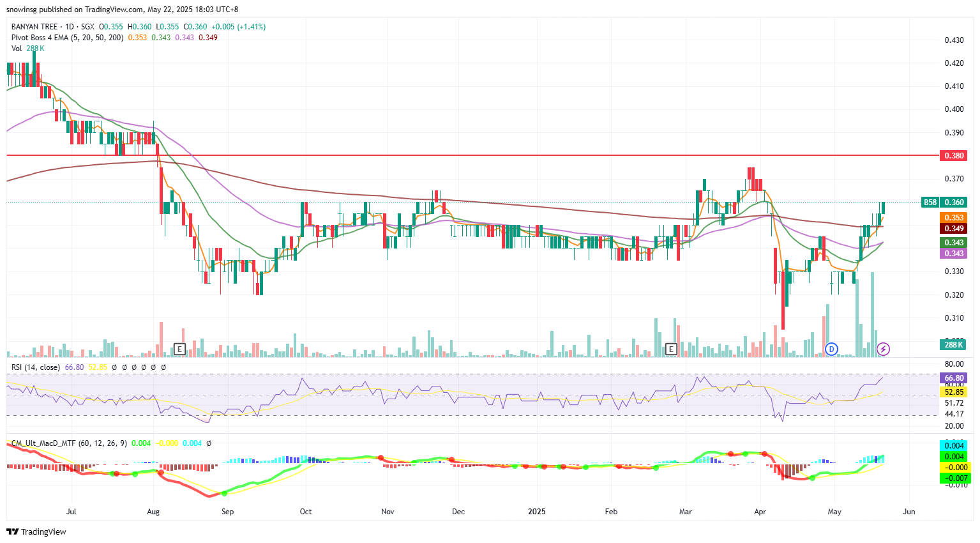The image size is (980, 543).
Task: Click the Nov label on the time axis
Action: click(388, 512)
